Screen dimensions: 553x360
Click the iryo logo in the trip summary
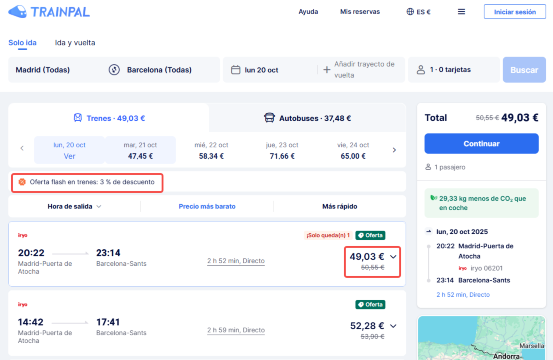463,268
